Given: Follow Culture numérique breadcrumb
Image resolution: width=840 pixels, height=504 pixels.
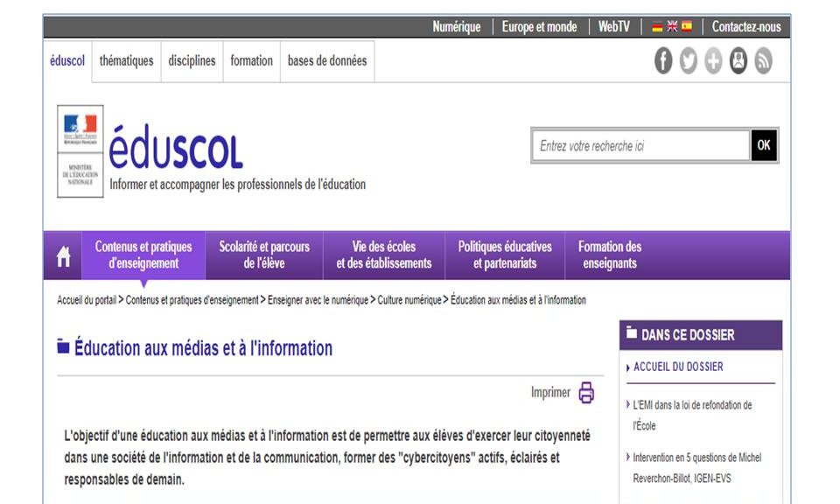Looking at the screenshot, I should pos(409,300).
